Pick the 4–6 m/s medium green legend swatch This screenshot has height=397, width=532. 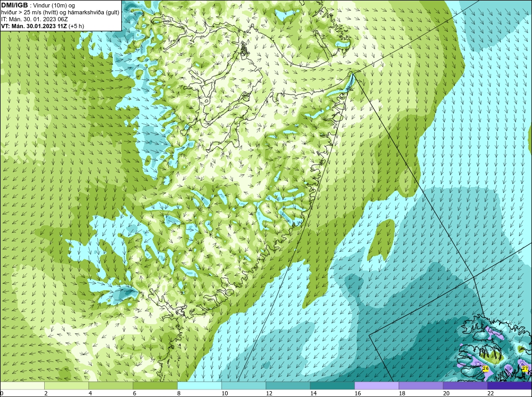111,385
